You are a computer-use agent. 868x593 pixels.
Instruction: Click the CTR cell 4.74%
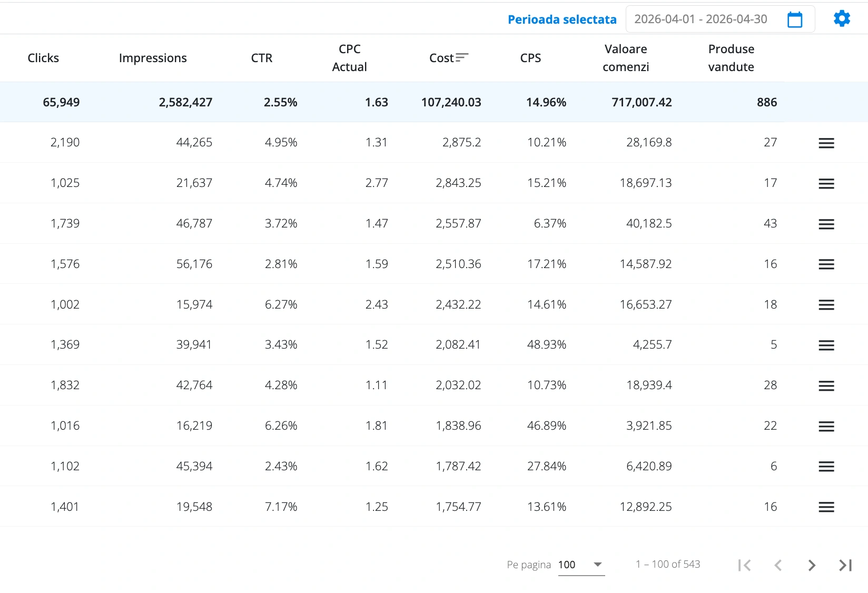click(x=281, y=183)
